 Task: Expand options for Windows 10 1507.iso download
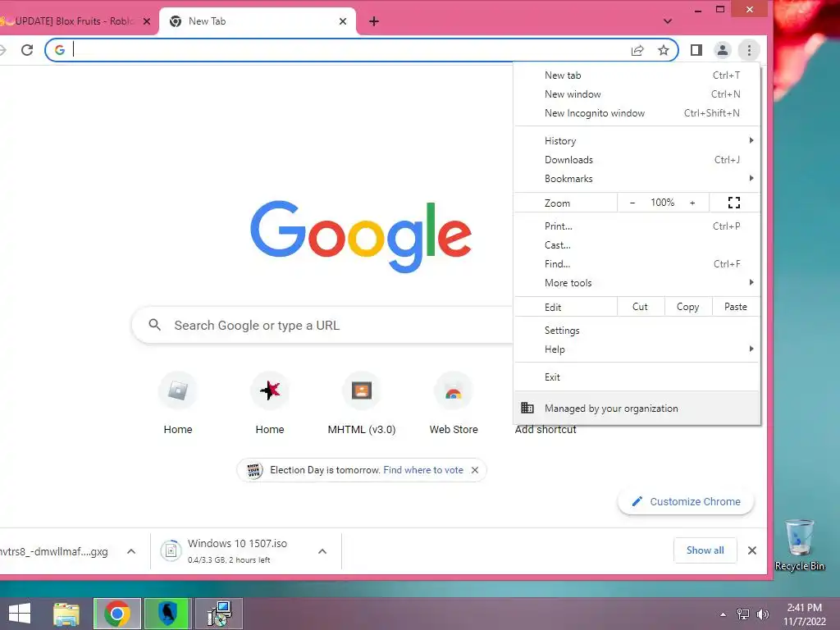point(322,551)
